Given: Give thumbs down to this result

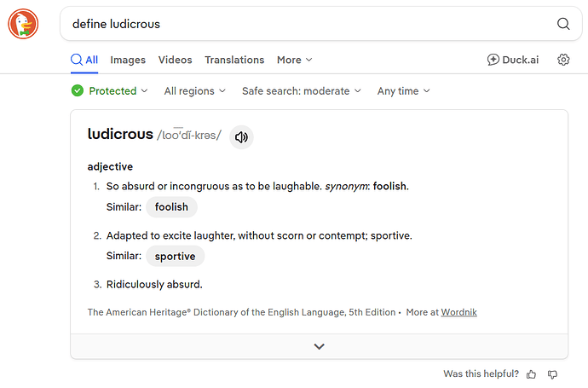Looking at the screenshot, I should 552,374.
